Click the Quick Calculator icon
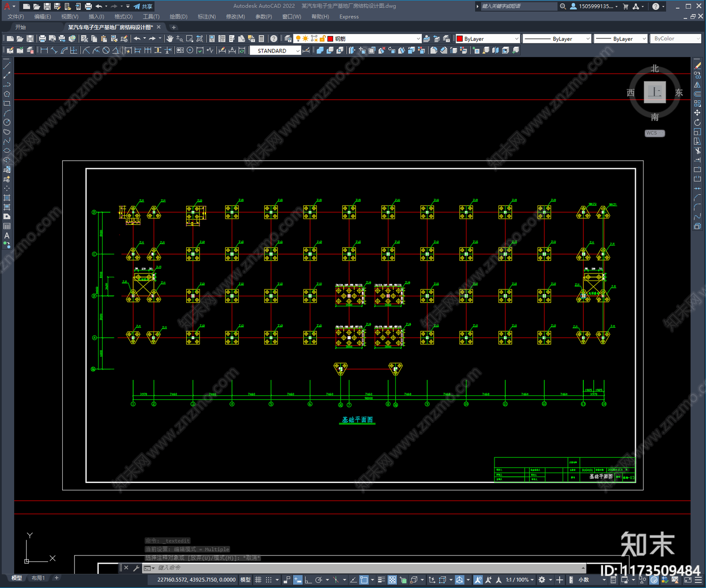The height and width of the screenshot is (588, 706). tap(261, 39)
